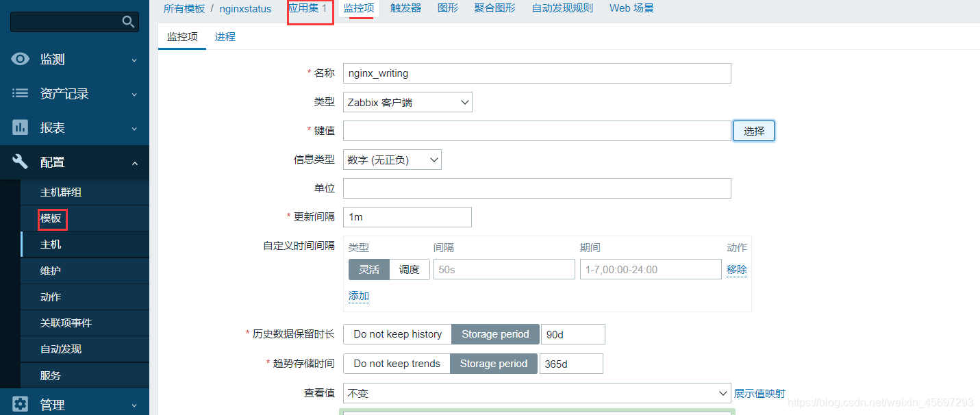Open the 信息类型 dropdown
The height and width of the screenshot is (415, 980).
tap(392, 160)
